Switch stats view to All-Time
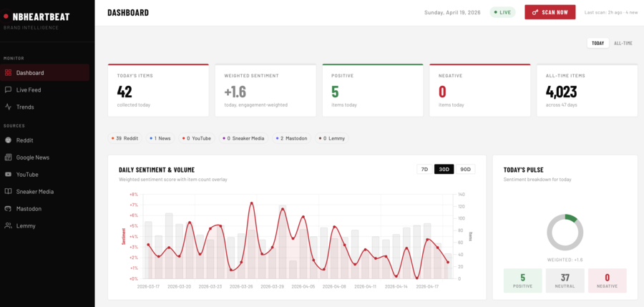 pyautogui.click(x=623, y=43)
